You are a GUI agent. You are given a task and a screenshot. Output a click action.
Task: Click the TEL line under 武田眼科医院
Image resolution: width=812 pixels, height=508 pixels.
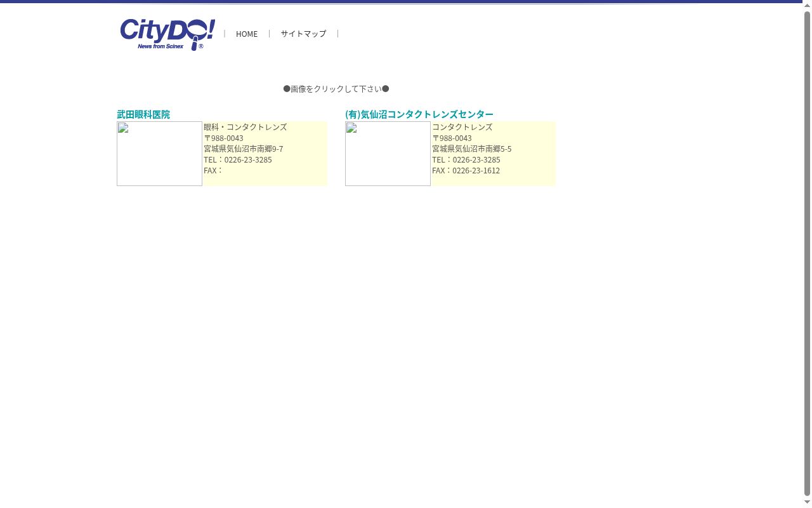tap(238, 159)
